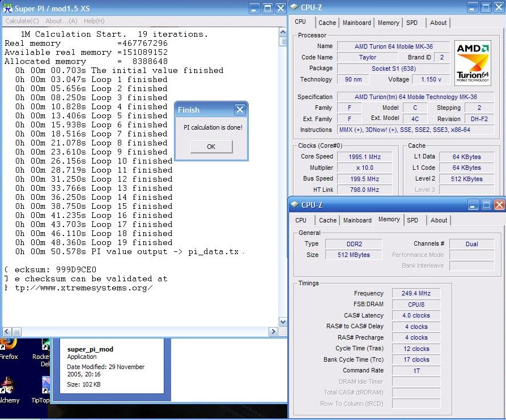Open the About...(A) menu
Screen dimensions: 506x420
[x=61, y=21]
